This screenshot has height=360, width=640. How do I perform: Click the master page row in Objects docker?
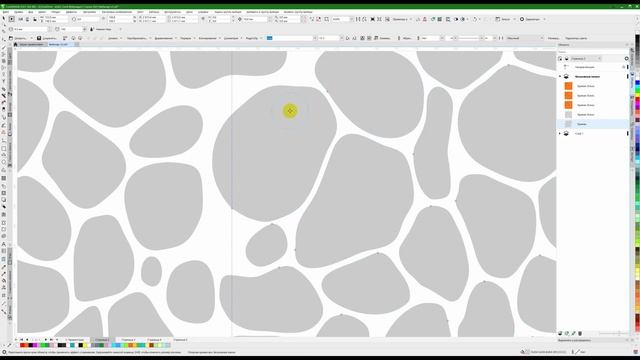[593, 67]
